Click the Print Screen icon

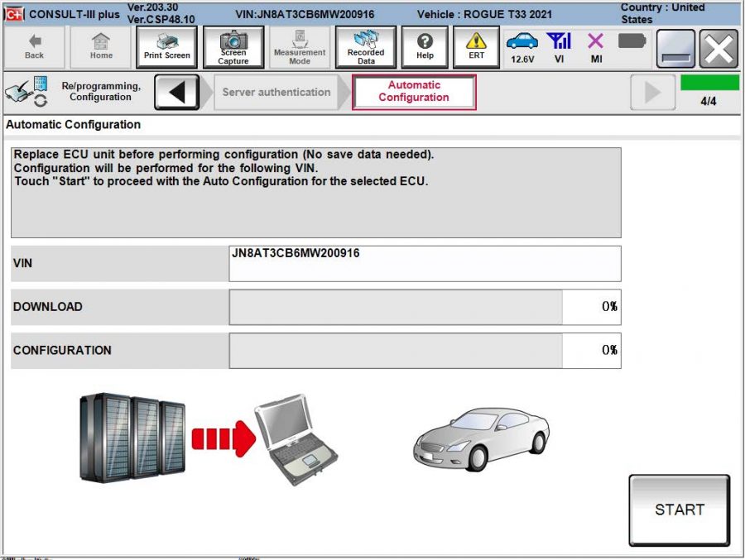pos(166,47)
